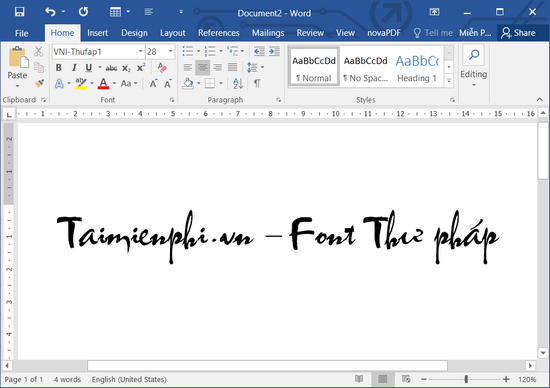The width and height of the screenshot is (550, 388).
Task: Expand underline style options arrow
Action: pyautogui.click(x=100, y=67)
